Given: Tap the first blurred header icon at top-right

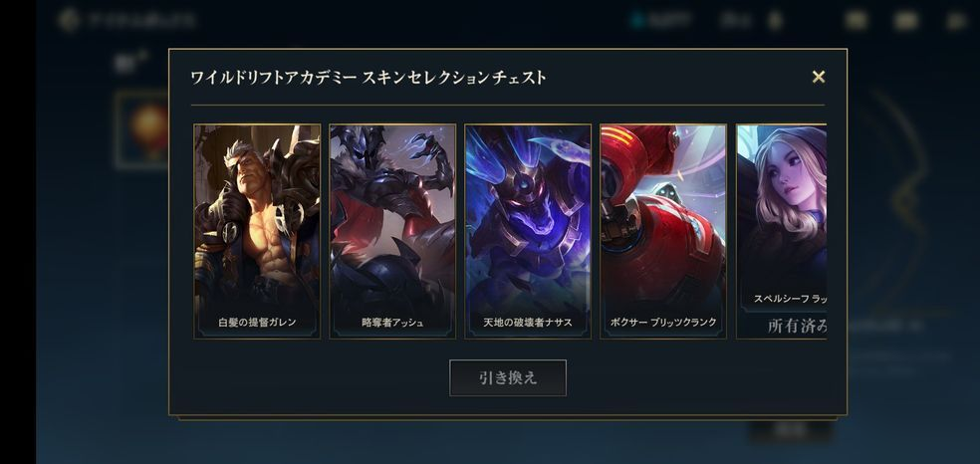Looking at the screenshot, I should (856, 21).
